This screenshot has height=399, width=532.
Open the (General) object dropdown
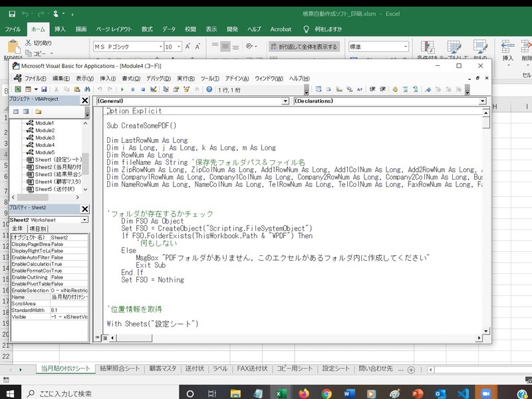pyautogui.click(x=285, y=101)
